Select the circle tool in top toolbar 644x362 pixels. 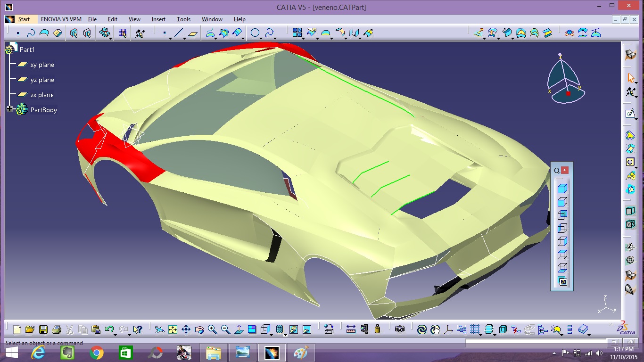[x=255, y=33]
